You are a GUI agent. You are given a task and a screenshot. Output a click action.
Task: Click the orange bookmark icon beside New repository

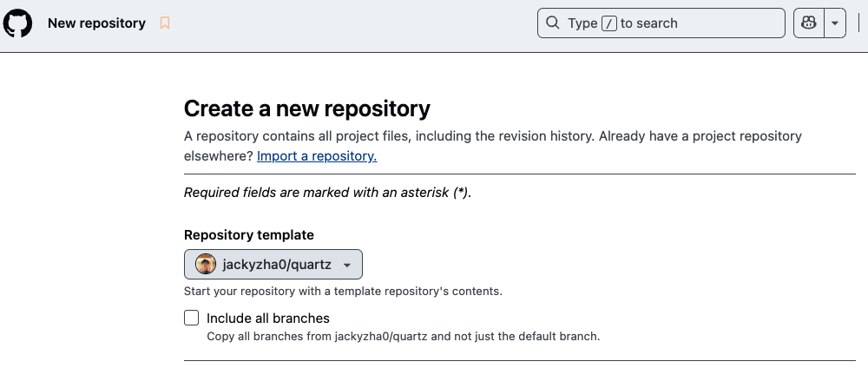coord(164,23)
